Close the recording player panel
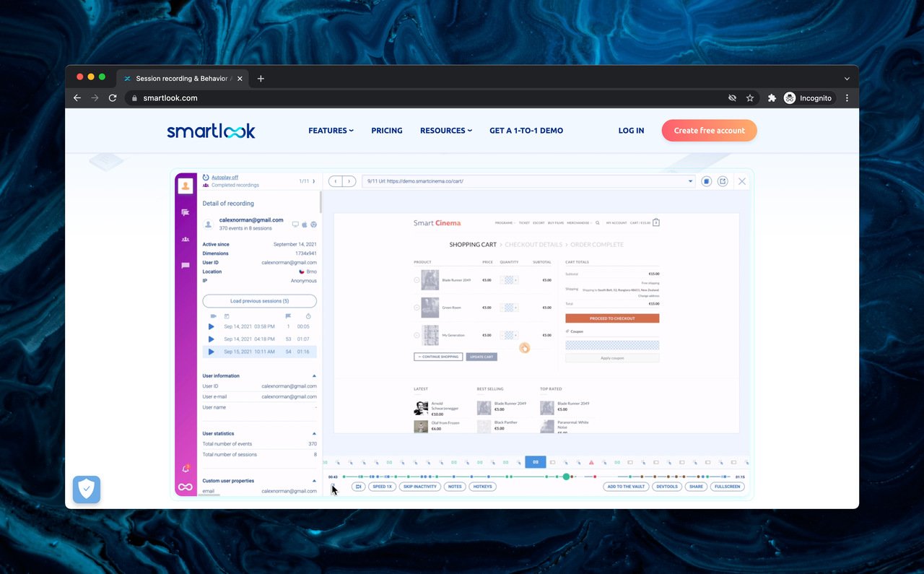This screenshot has height=574, width=924. tap(741, 181)
